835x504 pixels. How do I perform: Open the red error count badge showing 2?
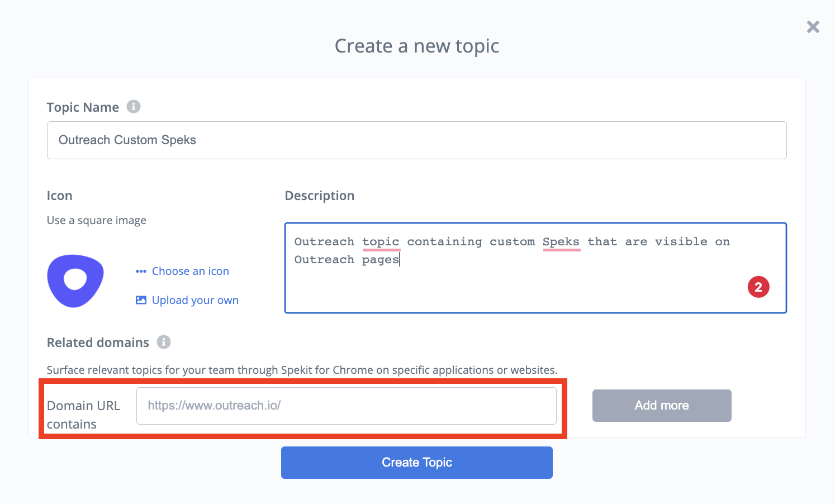pyautogui.click(x=758, y=287)
